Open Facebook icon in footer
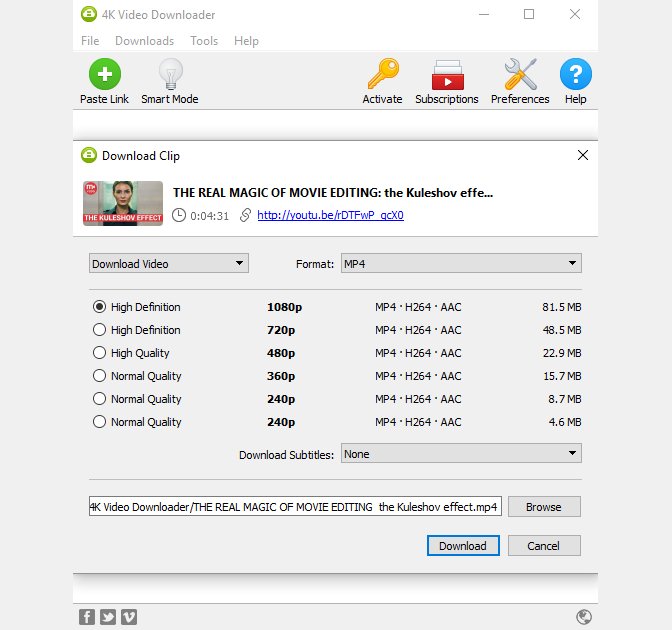Image resolution: width=672 pixels, height=630 pixels. click(x=87, y=617)
